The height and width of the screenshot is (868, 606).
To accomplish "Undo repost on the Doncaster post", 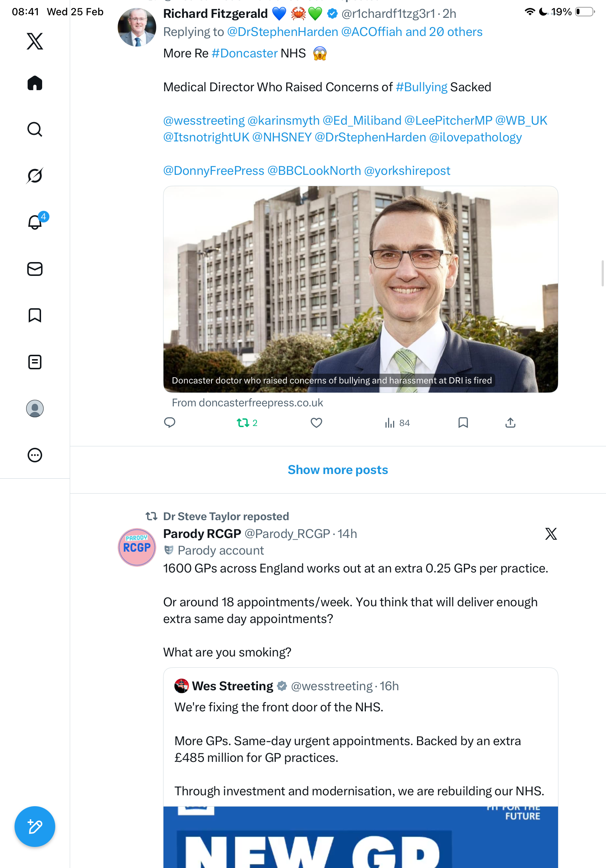I will pyautogui.click(x=247, y=423).
